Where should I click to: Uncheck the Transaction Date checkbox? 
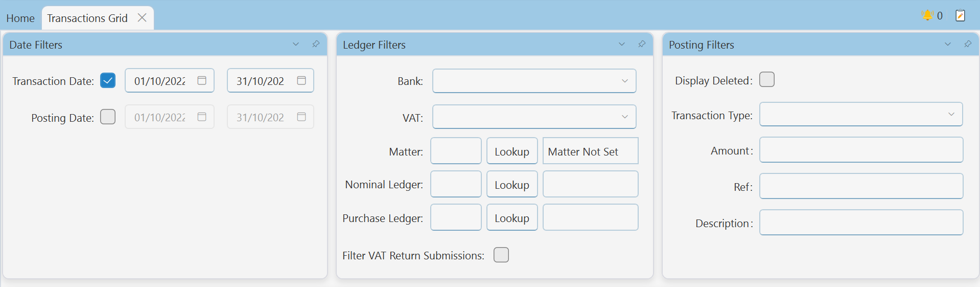[108, 80]
